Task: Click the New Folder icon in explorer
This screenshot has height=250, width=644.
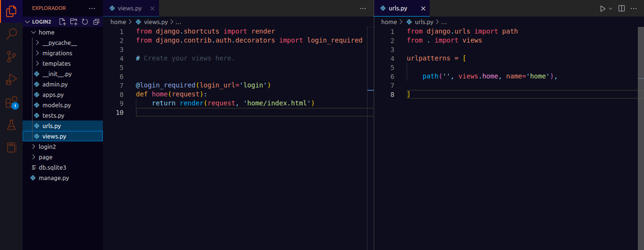Action: coord(74,22)
